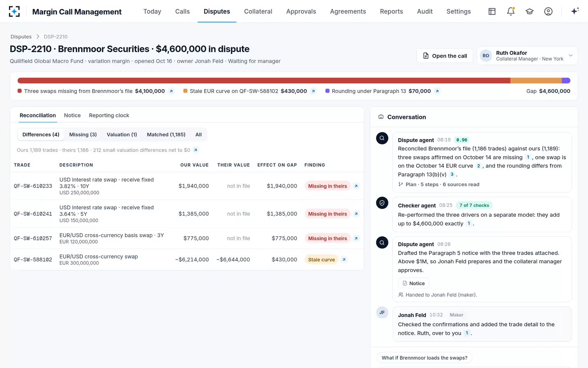The height and width of the screenshot is (368, 588).
Task: Open finding arrow for trade QF-SW-610241
Action: 356,214
